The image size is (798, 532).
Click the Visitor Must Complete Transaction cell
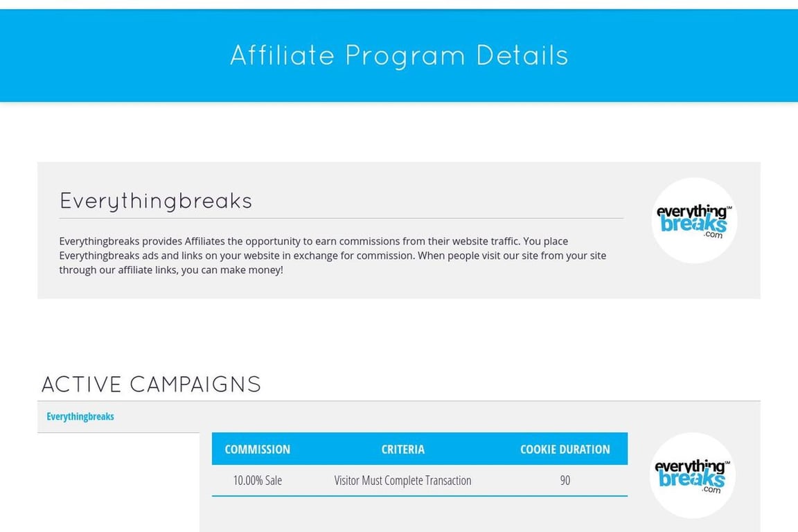[402, 480]
